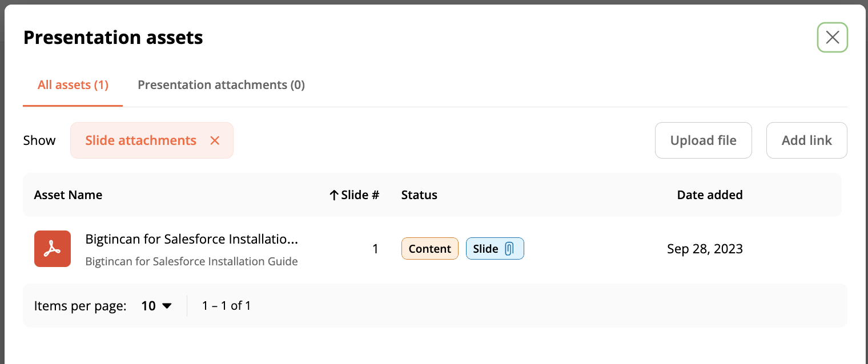Image resolution: width=868 pixels, height=364 pixels.
Task: Close the Presentation assets dialog
Action: (x=832, y=38)
